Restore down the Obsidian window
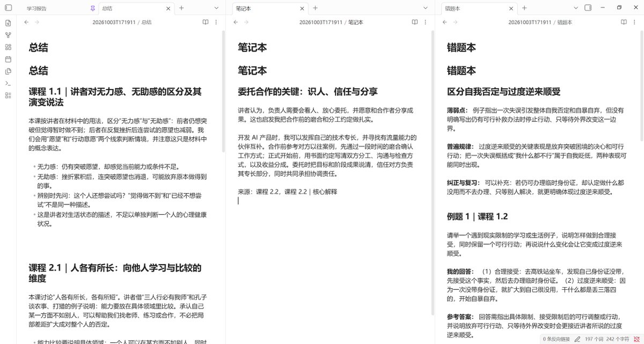The width and height of the screenshot is (644, 344). tap(619, 8)
